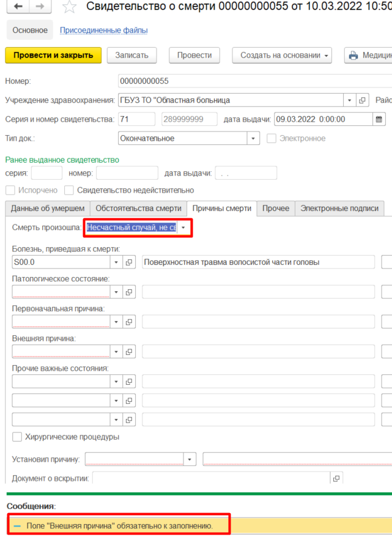Enable the 'Испорчено' checkbox

[10, 190]
